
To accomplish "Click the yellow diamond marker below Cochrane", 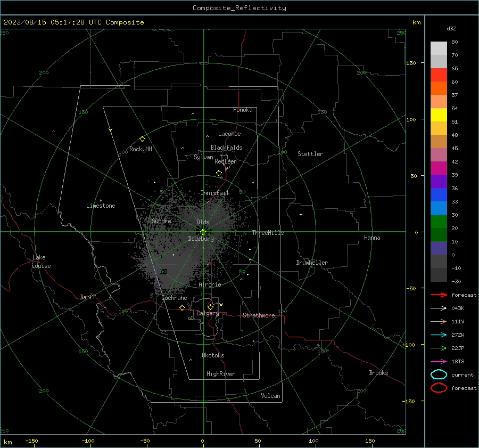I will point(182,307).
